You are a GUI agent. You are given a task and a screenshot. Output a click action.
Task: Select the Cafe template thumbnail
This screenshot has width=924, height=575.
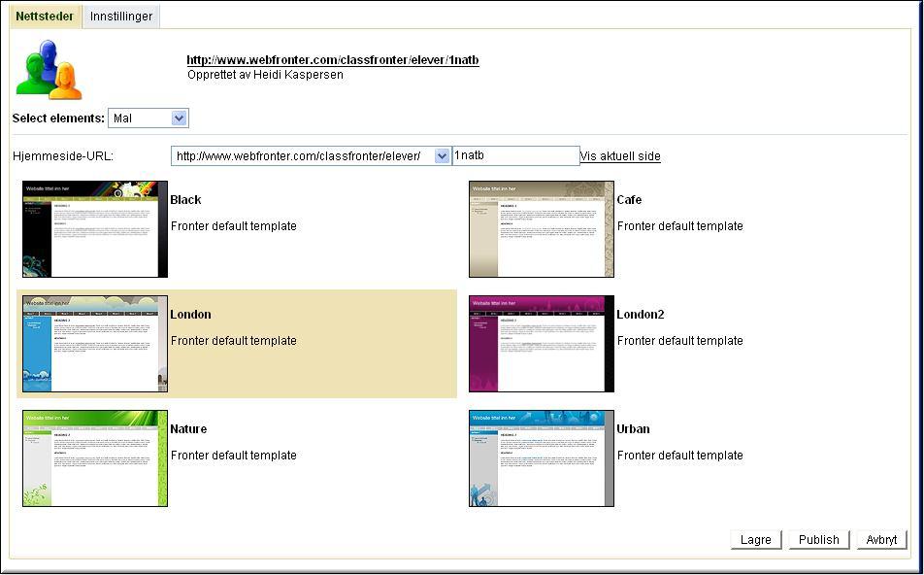542,229
